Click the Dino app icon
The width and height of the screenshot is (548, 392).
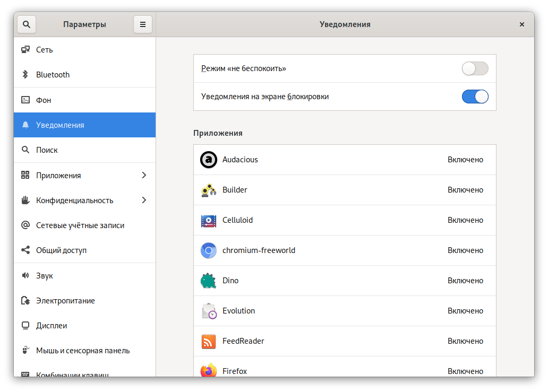209,281
